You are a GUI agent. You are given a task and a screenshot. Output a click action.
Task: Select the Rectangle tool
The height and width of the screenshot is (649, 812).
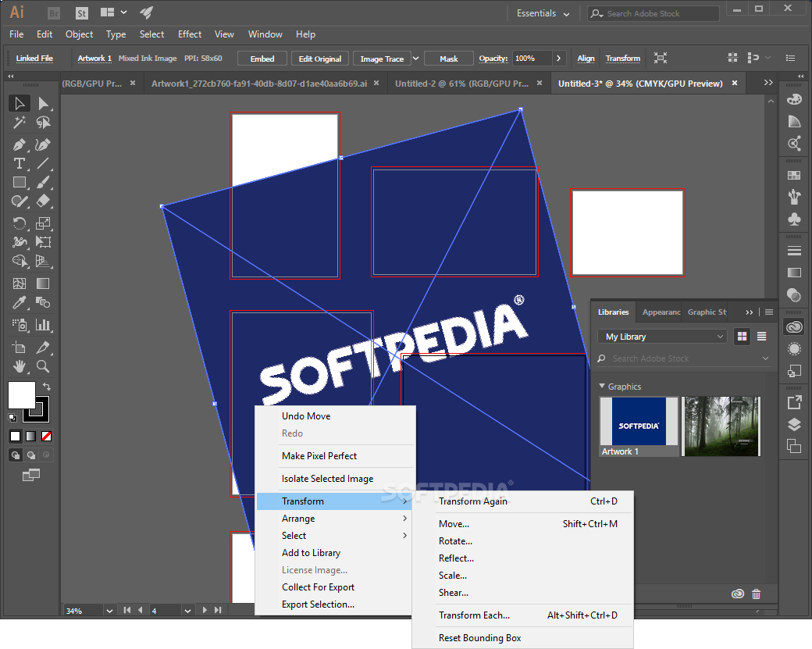20,182
